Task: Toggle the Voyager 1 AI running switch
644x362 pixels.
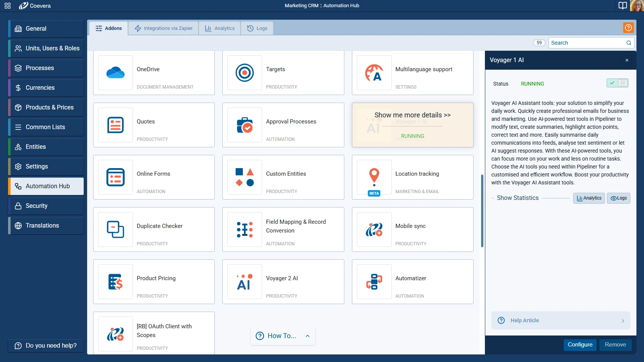Action: (617, 83)
